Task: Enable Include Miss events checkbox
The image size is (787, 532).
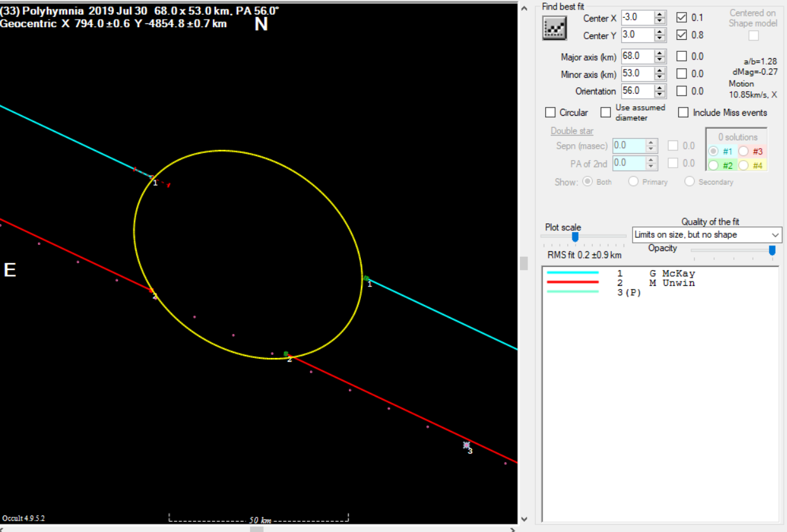Action: click(x=683, y=113)
